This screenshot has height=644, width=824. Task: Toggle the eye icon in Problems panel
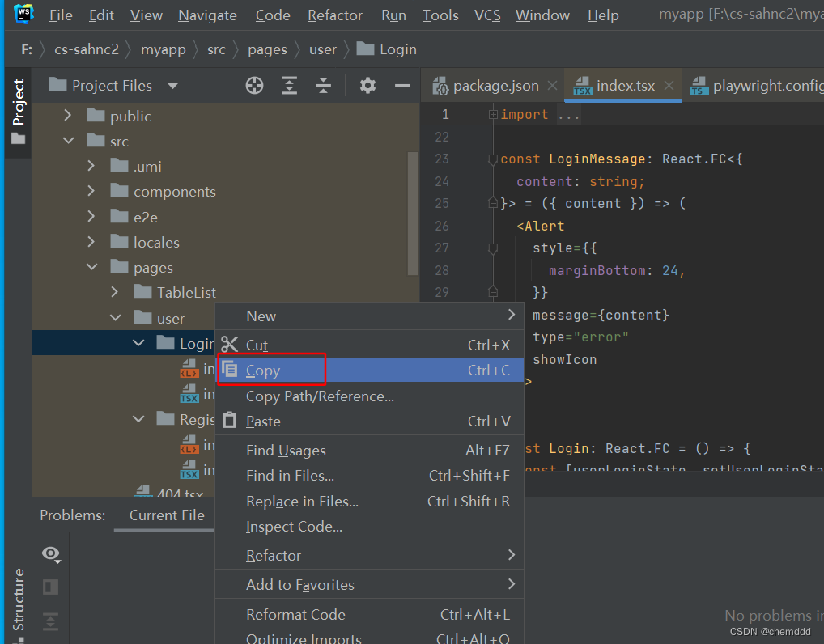click(51, 554)
